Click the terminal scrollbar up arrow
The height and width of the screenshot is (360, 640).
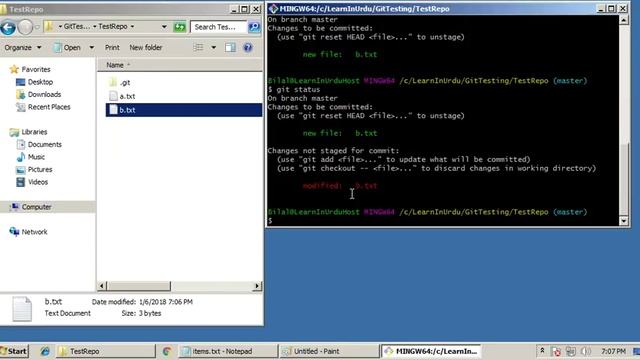(624, 20)
